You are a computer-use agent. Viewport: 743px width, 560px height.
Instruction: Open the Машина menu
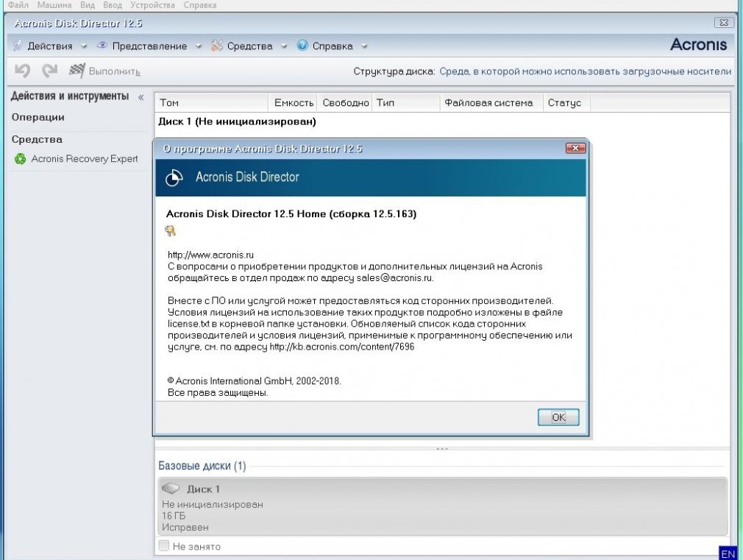point(54,5)
